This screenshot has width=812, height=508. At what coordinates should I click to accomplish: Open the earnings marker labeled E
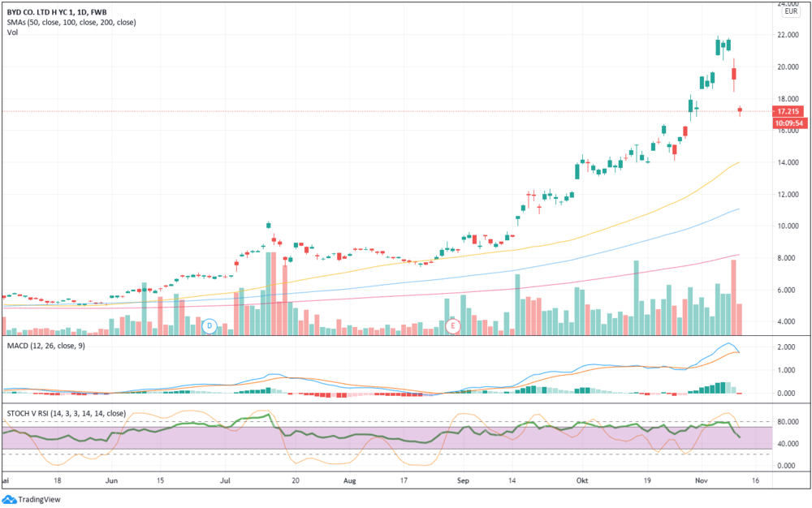pos(452,326)
